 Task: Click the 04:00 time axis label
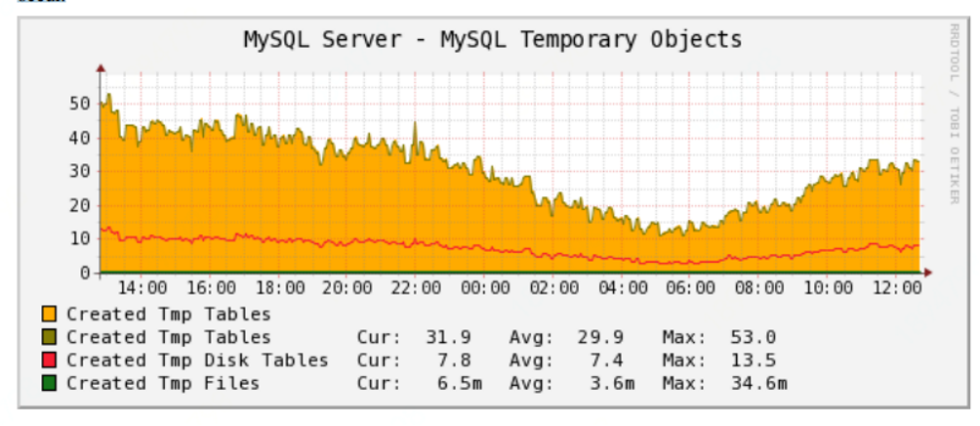click(625, 288)
